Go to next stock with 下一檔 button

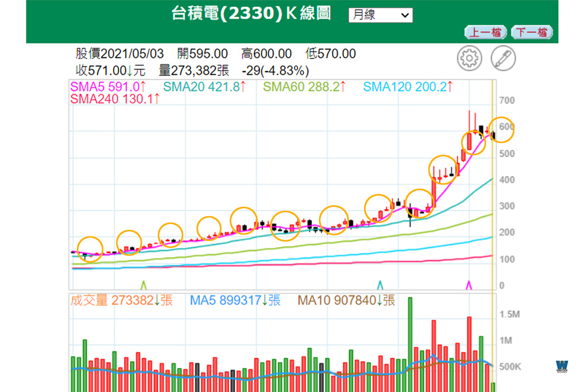532,32
